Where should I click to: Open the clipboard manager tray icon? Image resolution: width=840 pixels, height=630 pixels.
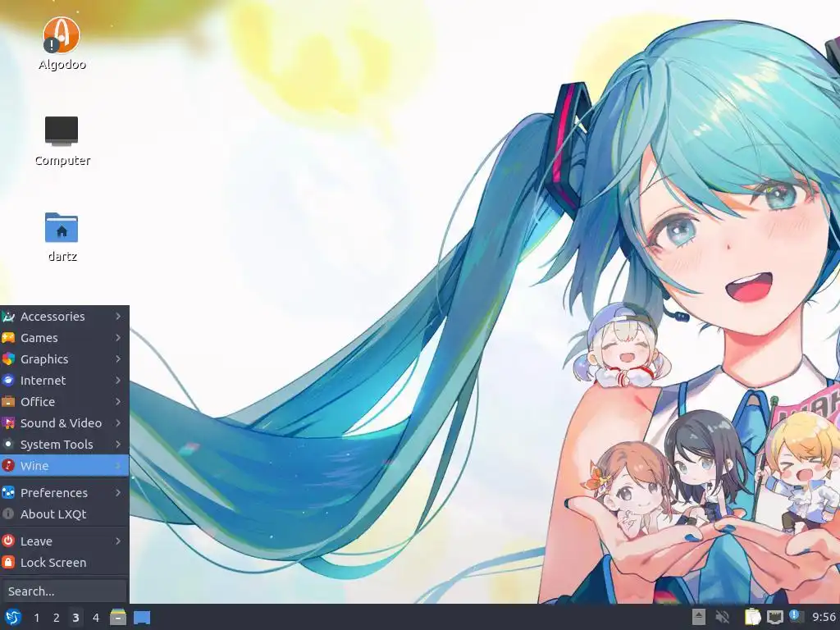(x=753, y=617)
